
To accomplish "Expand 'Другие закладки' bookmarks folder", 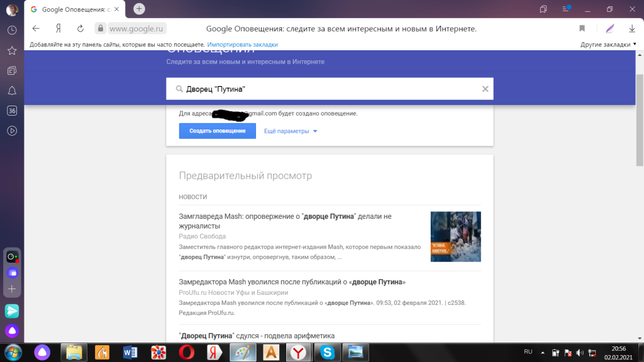I will (608, 45).
